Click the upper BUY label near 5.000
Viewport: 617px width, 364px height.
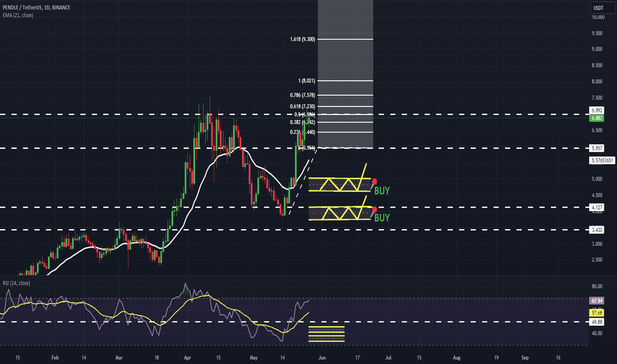(x=382, y=191)
